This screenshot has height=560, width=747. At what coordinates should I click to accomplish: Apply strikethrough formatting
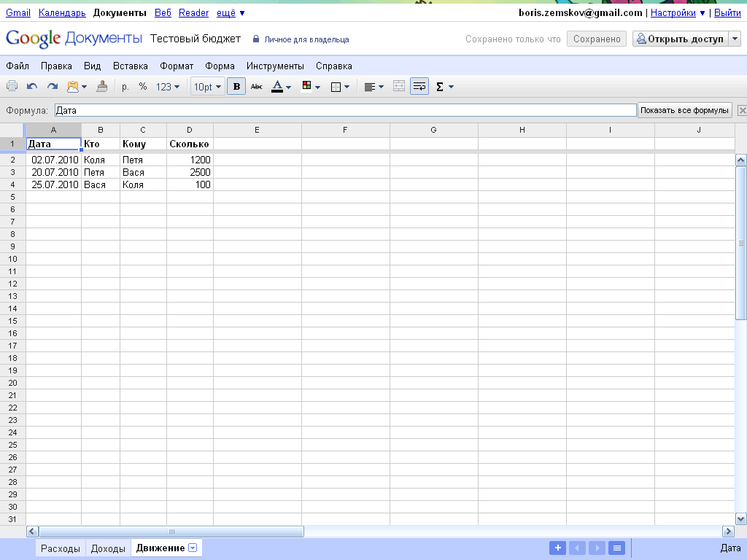pyautogui.click(x=256, y=87)
